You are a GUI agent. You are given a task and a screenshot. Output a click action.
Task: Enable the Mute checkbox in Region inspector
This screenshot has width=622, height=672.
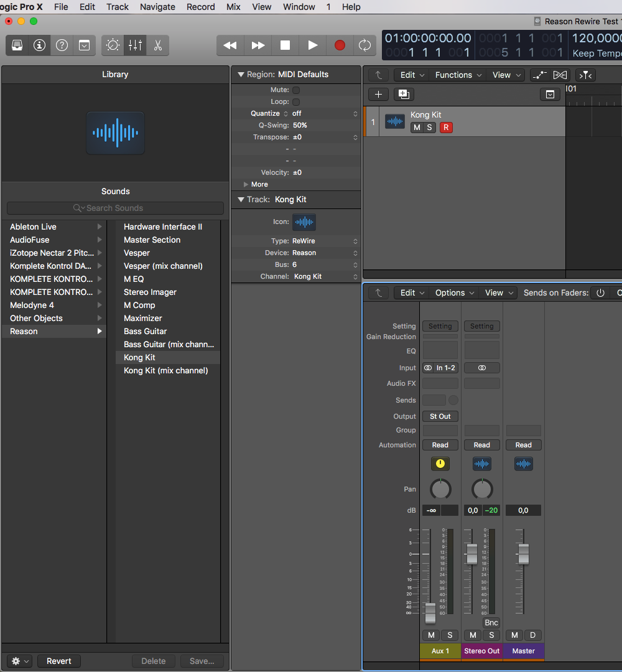(296, 90)
